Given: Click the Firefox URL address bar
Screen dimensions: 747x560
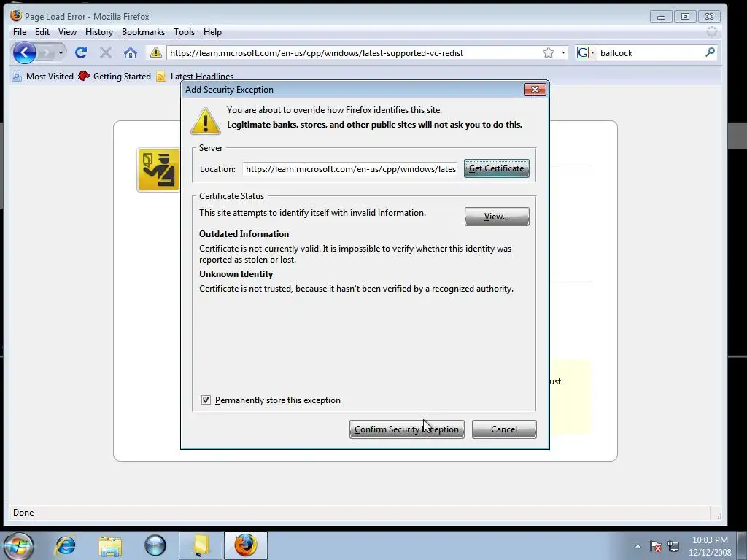Looking at the screenshot, I should pyautogui.click(x=354, y=52).
